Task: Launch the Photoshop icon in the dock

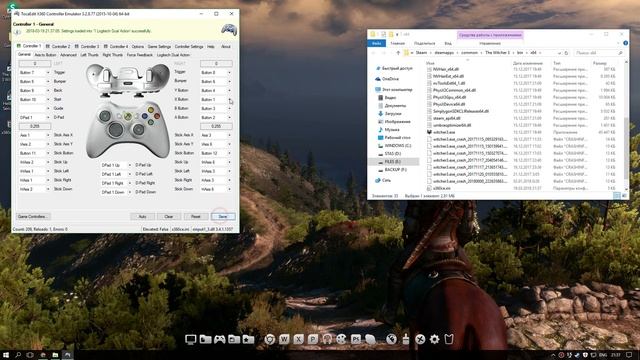Action: [356, 339]
